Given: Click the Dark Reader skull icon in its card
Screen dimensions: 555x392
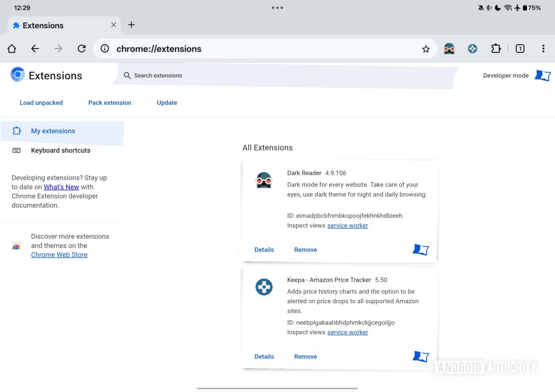Looking at the screenshot, I should pyautogui.click(x=264, y=180).
